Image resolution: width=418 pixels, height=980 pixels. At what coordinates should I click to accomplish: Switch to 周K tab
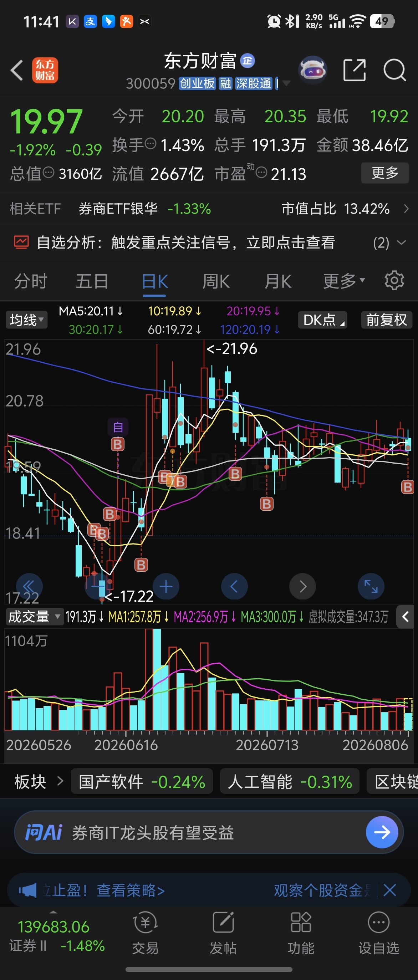pos(216,281)
